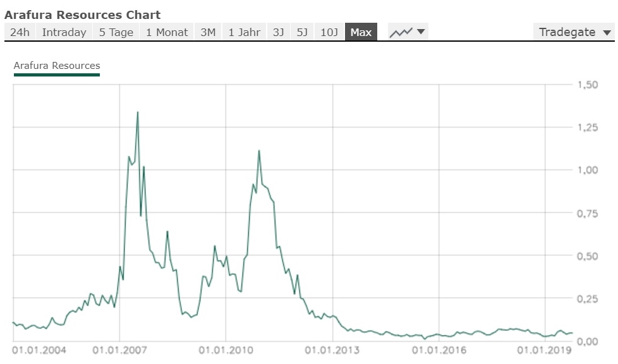The width and height of the screenshot is (618, 364).
Task: Click the Arafura Resources Chart title
Action: pyautogui.click(x=83, y=15)
